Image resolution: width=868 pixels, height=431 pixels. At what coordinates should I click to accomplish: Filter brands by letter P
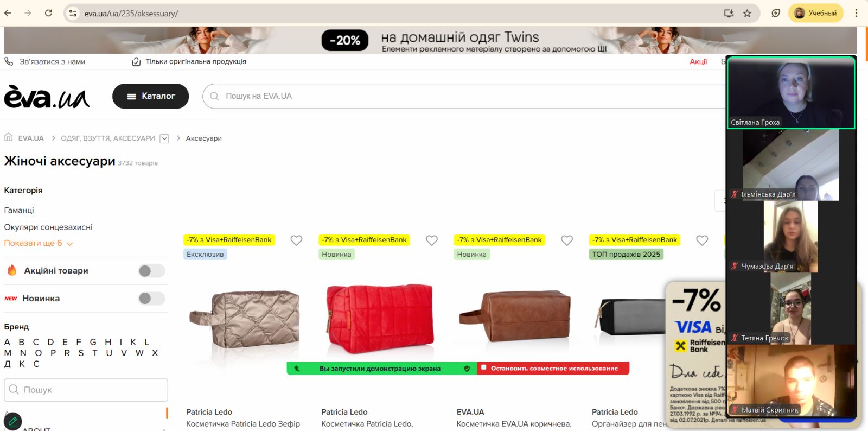(53, 353)
